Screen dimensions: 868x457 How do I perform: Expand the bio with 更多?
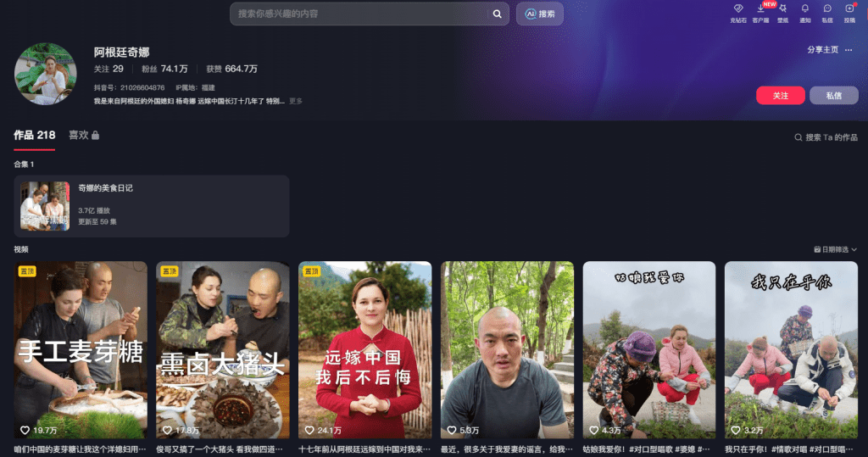pyautogui.click(x=296, y=101)
